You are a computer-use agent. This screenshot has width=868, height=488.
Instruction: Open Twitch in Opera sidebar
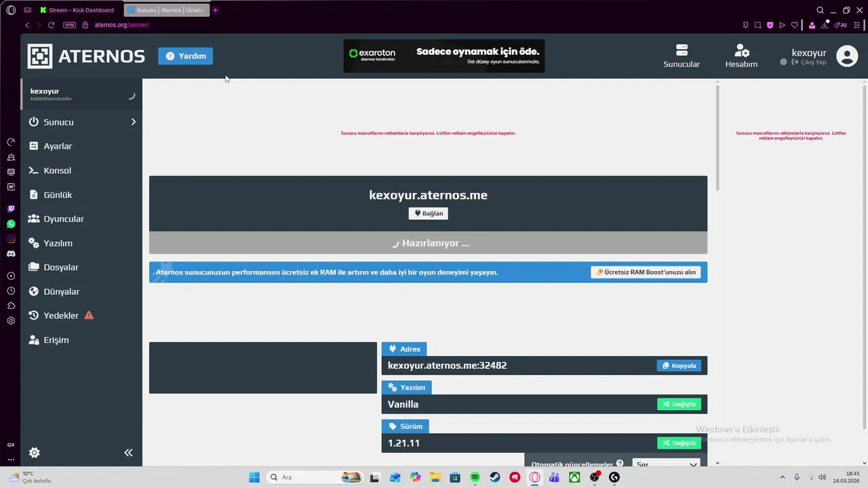coord(11,209)
